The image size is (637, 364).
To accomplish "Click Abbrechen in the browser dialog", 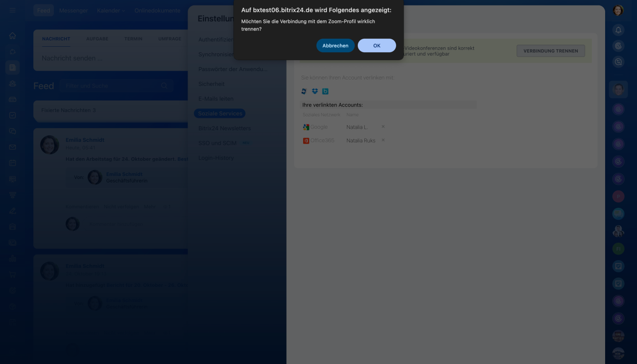I will [335, 46].
